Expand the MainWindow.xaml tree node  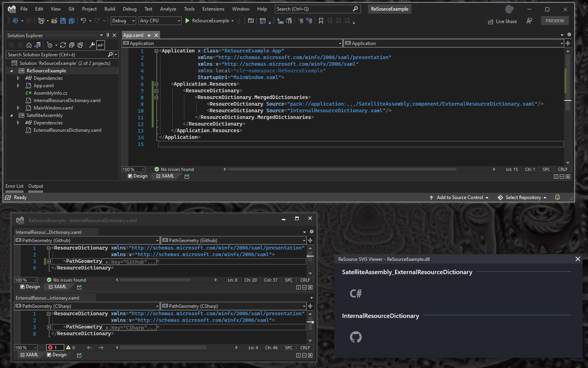coord(18,108)
